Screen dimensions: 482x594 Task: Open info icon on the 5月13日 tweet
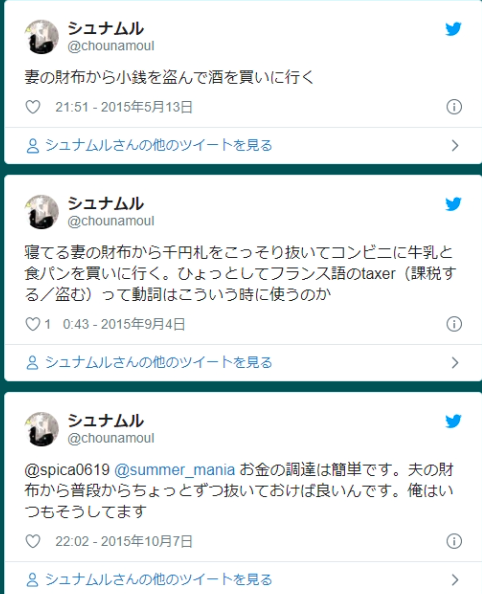[x=454, y=107]
